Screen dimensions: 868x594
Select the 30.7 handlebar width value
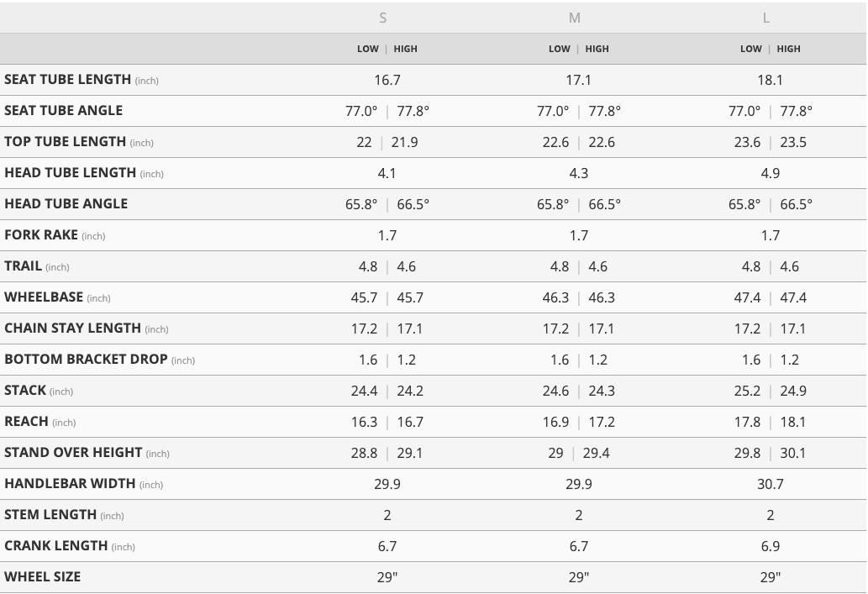770,484
